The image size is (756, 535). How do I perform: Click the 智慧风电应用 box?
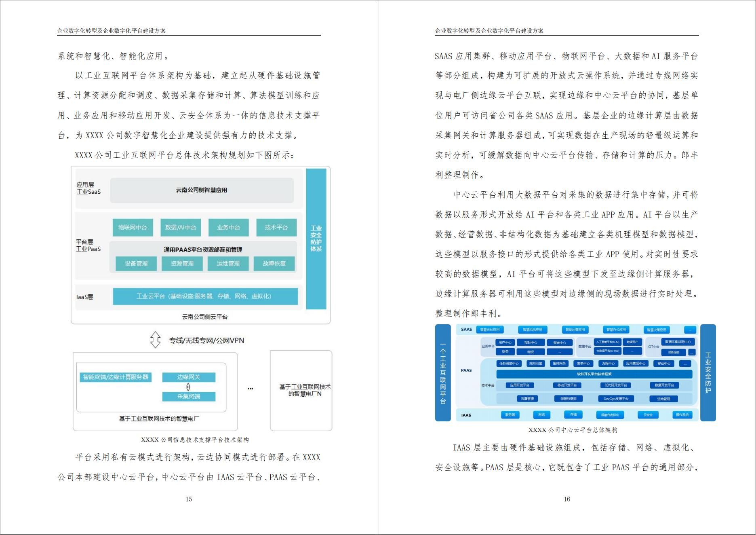point(533,330)
